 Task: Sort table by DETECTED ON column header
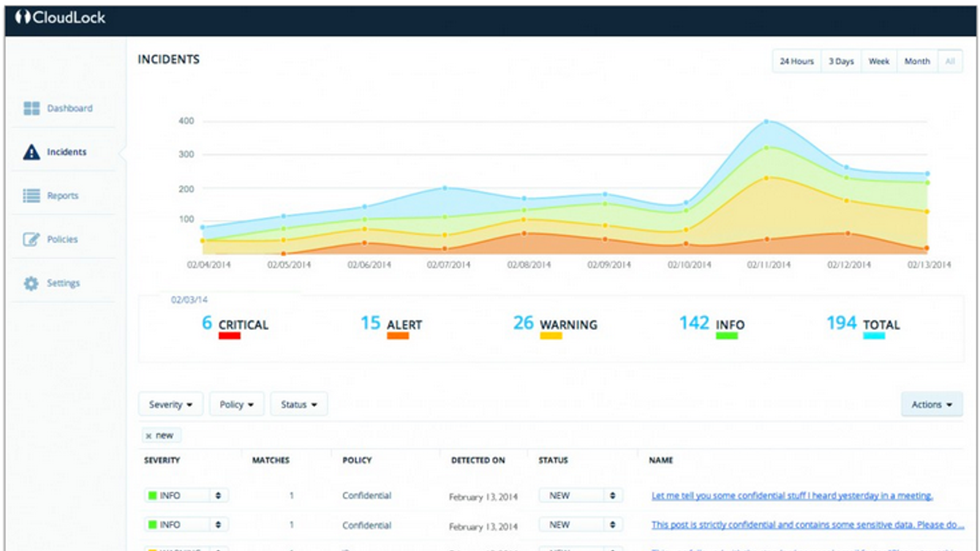478,460
